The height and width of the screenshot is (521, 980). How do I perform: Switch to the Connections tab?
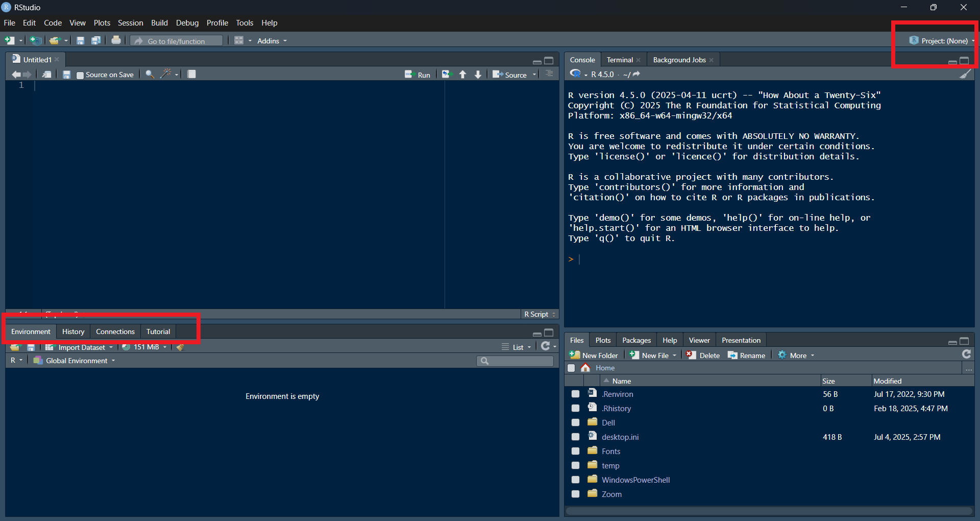click(x=115, y=331)
